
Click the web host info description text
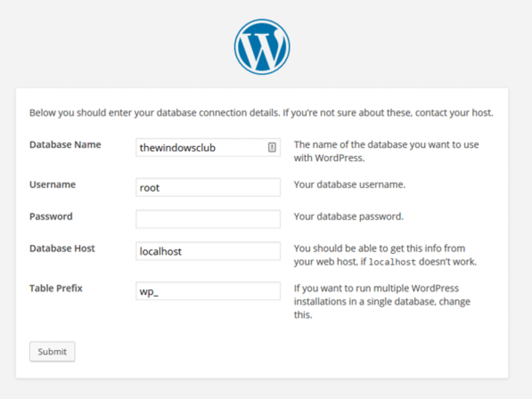pos(379,248)
